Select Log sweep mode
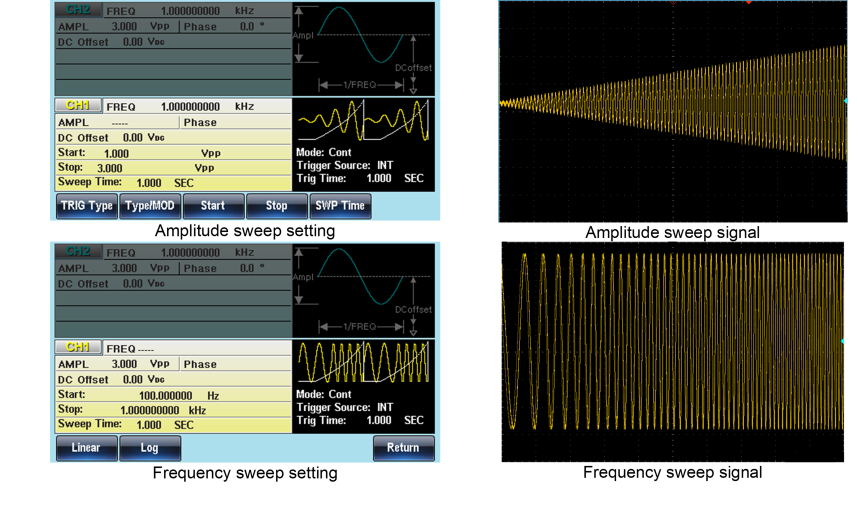 [150, 448]
